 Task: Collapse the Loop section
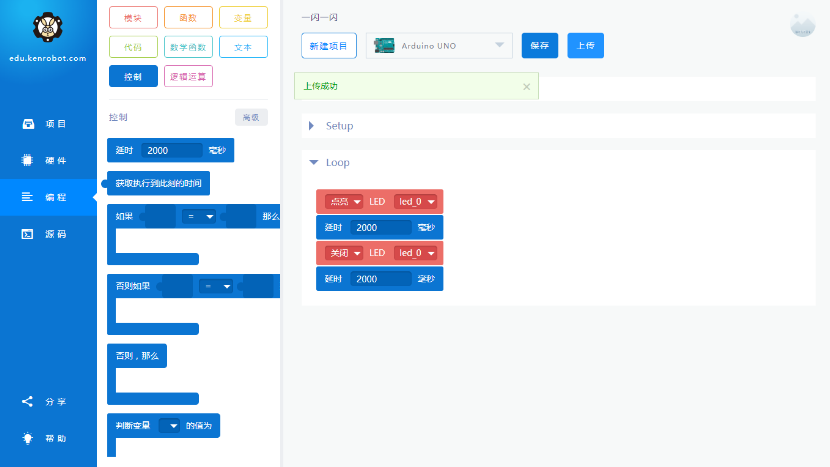tap(313, 162)
